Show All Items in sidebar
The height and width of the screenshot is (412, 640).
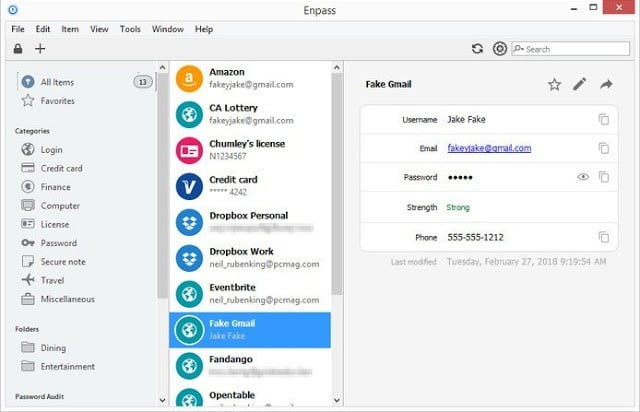pyautogui.click(x=57, y=82)
